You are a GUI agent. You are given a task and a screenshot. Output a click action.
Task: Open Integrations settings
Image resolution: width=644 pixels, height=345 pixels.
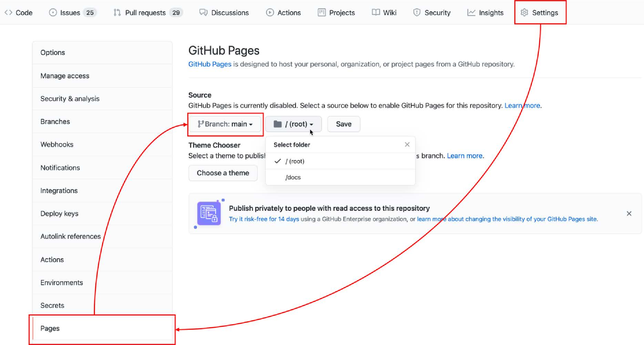point(102,190)
